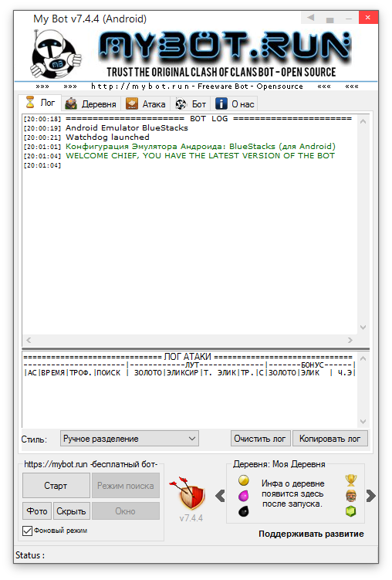Click the scroll-up arrow of bot log
Screen dimensions: 392x580
[x=363, y=121]
